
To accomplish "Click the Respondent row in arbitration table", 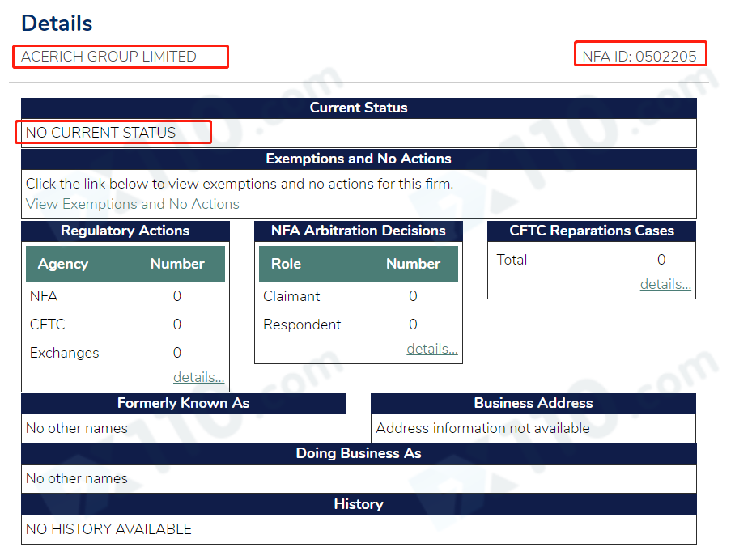I will click(x=359, y=325).
